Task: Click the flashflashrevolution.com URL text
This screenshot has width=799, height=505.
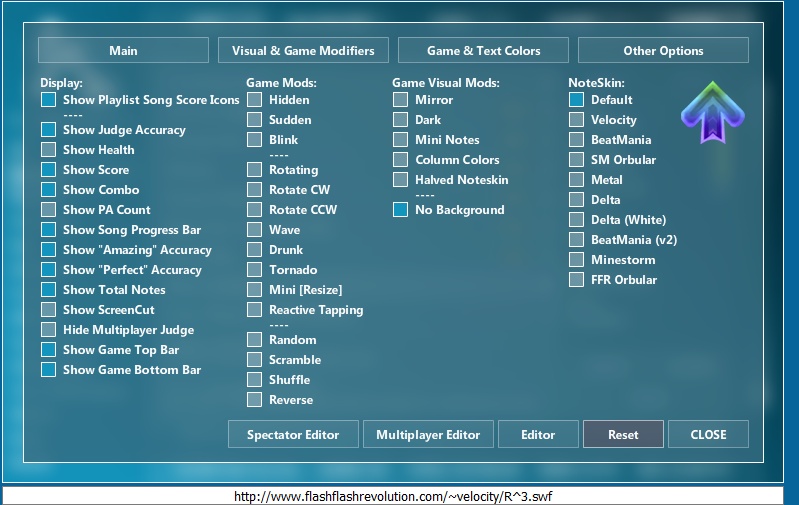Action: click(x=393, y=496)
